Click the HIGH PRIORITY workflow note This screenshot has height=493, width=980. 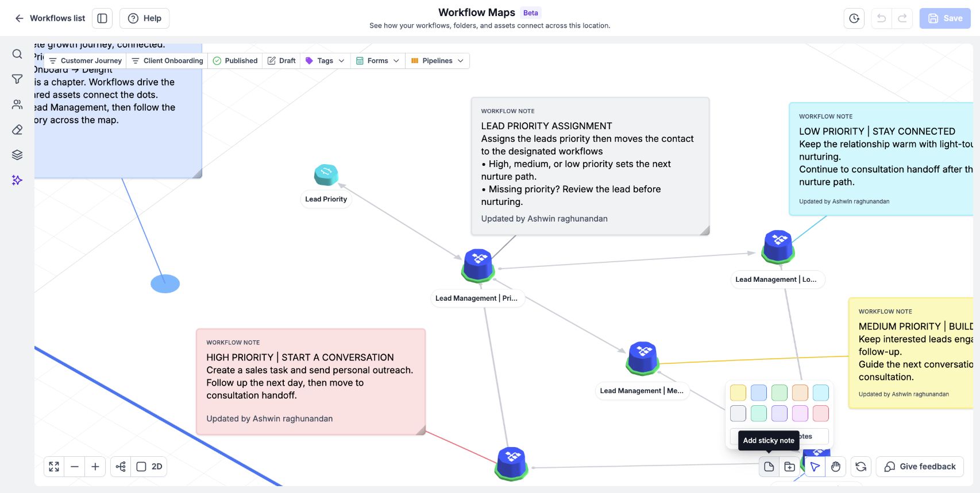311,382
